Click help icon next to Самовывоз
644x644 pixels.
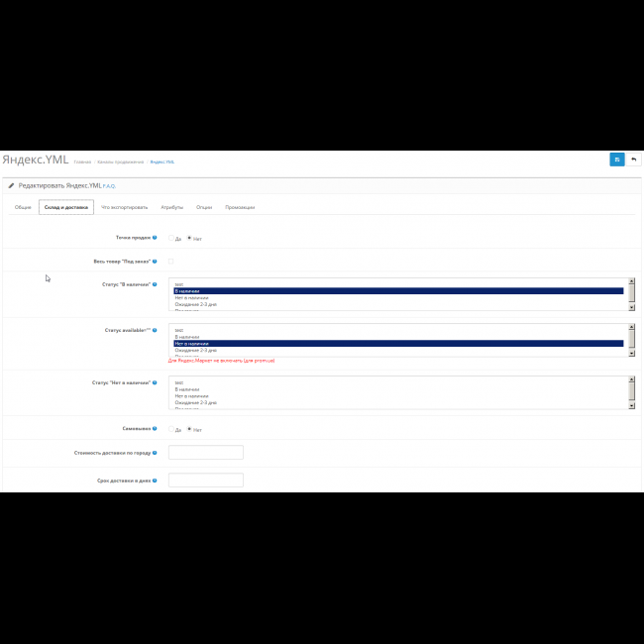tap(155, 429)
